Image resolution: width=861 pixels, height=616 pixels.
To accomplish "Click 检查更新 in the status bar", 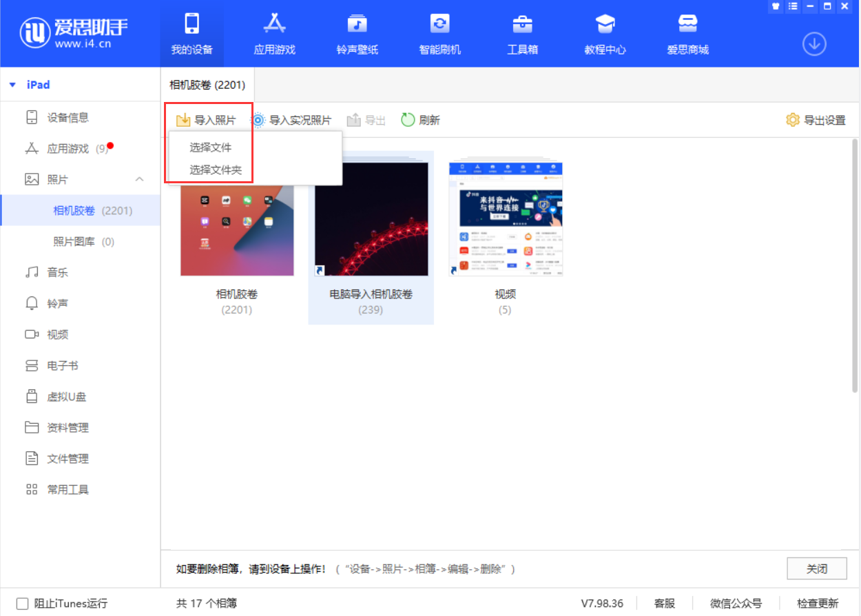I will click(818, 604).
